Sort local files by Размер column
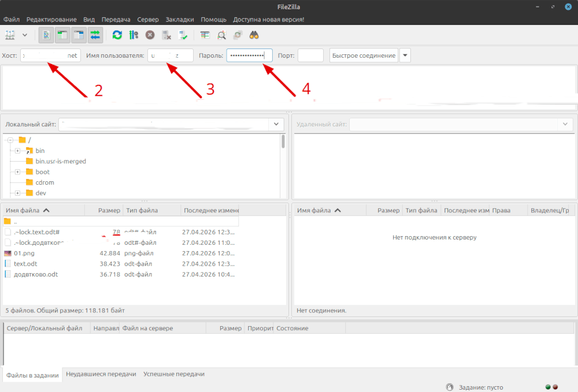This screenshot has height=392, width=578. [104, 210]
